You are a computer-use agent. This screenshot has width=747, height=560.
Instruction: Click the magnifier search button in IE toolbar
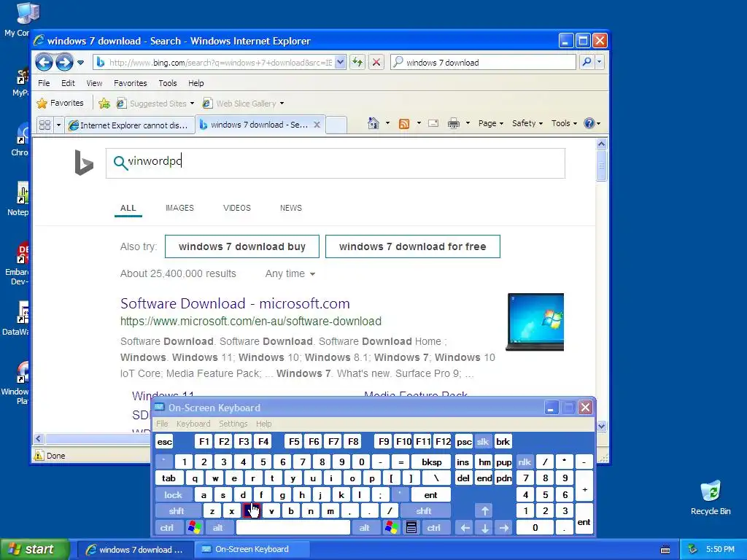point(587,62)
